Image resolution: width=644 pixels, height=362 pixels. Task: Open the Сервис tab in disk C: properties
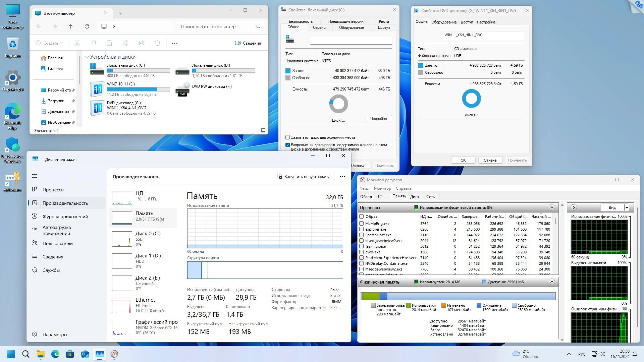[319, 27]
